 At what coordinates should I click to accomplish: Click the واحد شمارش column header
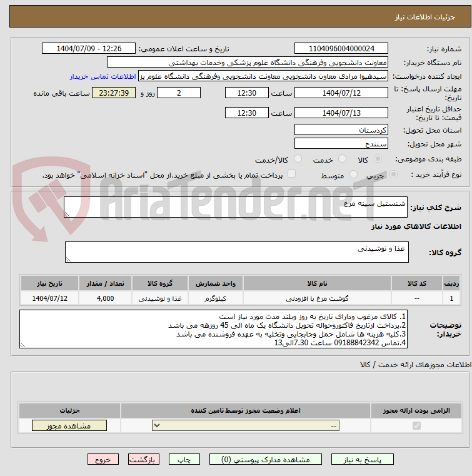216,283
